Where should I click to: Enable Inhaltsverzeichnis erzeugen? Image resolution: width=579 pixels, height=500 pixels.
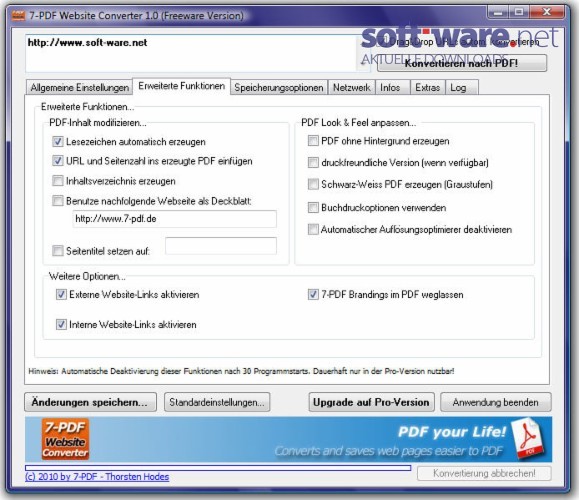[58, 181]
